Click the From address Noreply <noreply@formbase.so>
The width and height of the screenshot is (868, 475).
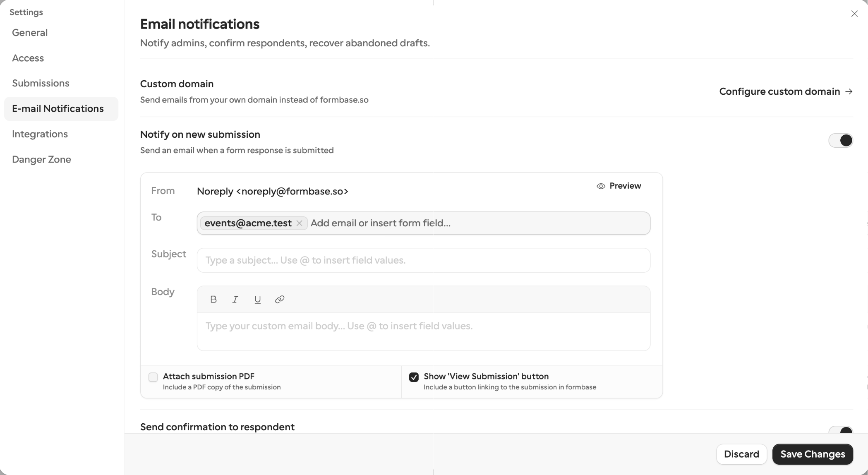[x=273, y=191]
